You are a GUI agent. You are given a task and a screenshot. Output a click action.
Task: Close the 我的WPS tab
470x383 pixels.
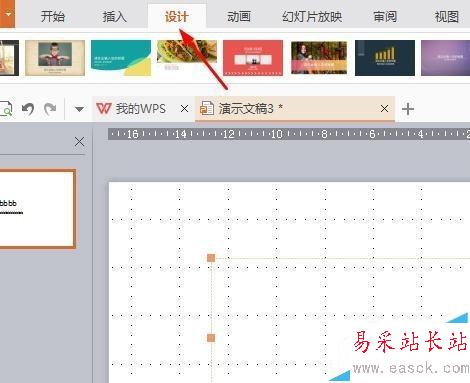click(184, 109)
